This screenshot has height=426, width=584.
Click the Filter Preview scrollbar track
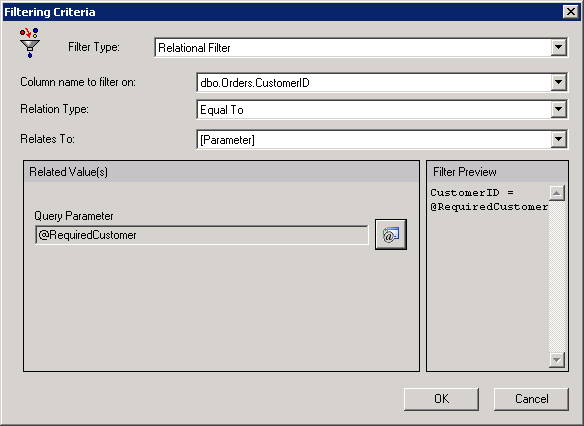pos(557,276)
